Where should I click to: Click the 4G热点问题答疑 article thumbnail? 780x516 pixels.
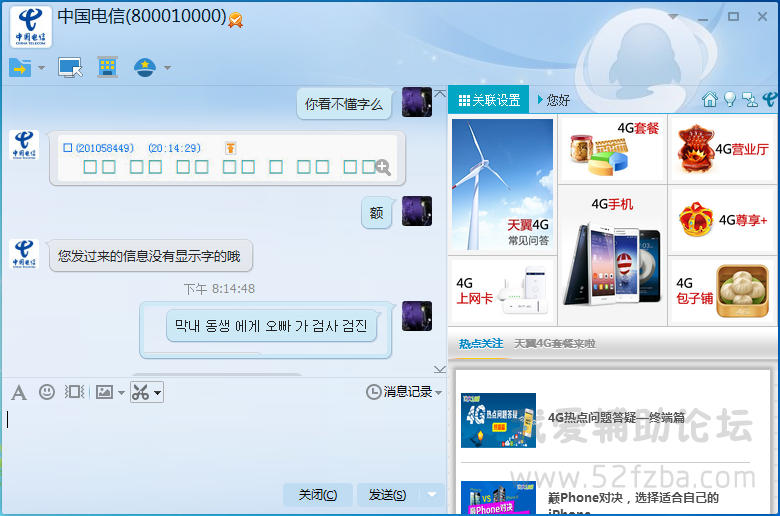pos(498,420)
